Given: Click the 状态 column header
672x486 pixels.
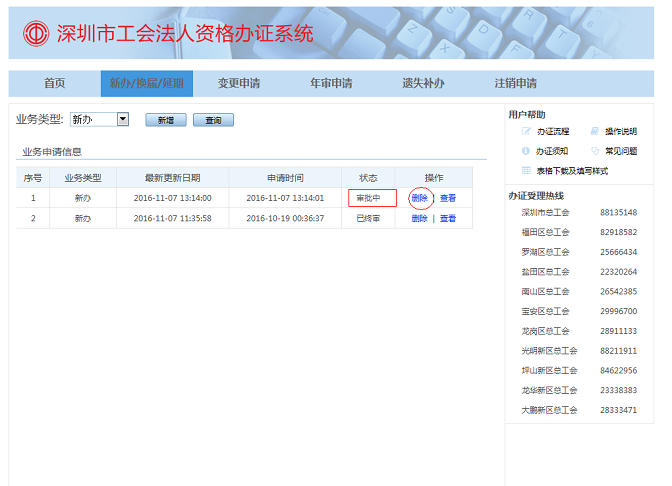Looking at the screenshot, I should point(368,177).
